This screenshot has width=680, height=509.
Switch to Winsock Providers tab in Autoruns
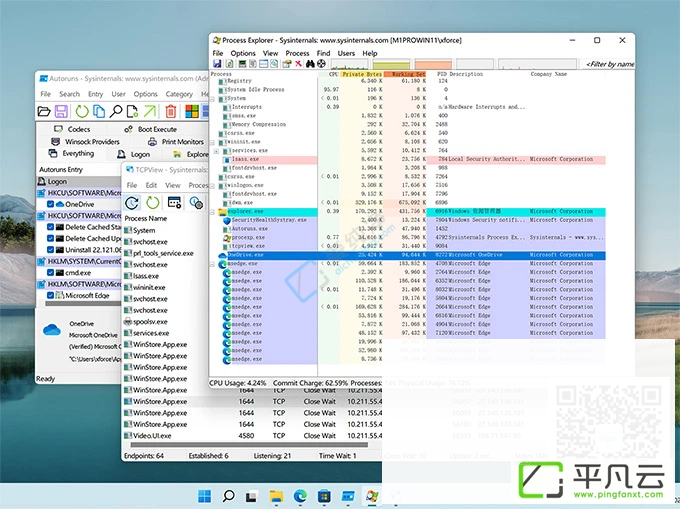click(85, 142)
